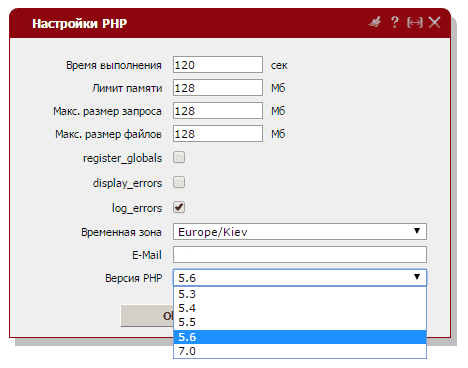Close the PHP settings dialog

coord(434,22)
